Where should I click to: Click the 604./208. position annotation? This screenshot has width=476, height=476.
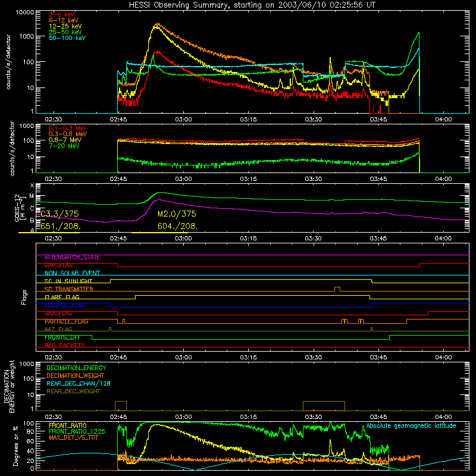(177, 226)
